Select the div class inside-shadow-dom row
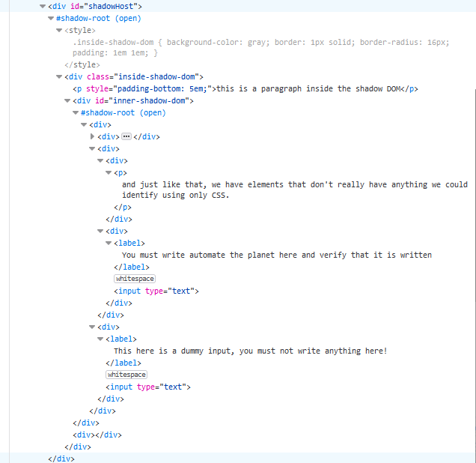Viewport: 476px width, 463px height. 134,77
